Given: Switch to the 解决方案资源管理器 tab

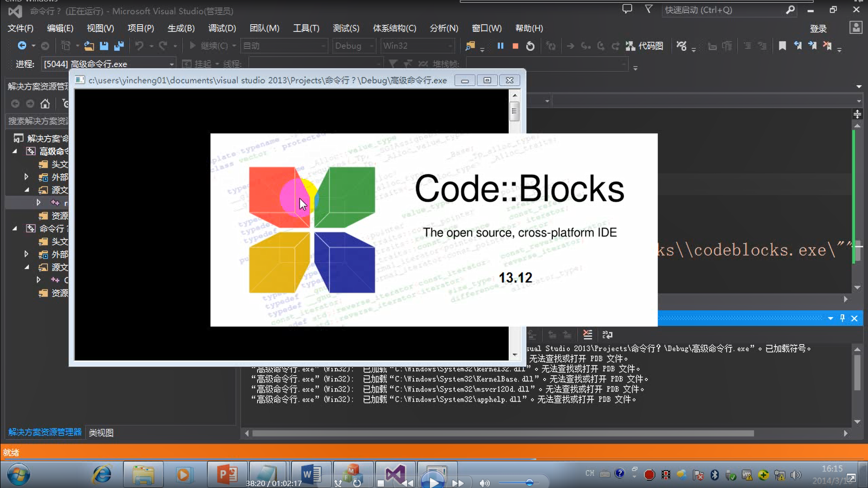Looking at the screenshot, I should click(45, 432).
